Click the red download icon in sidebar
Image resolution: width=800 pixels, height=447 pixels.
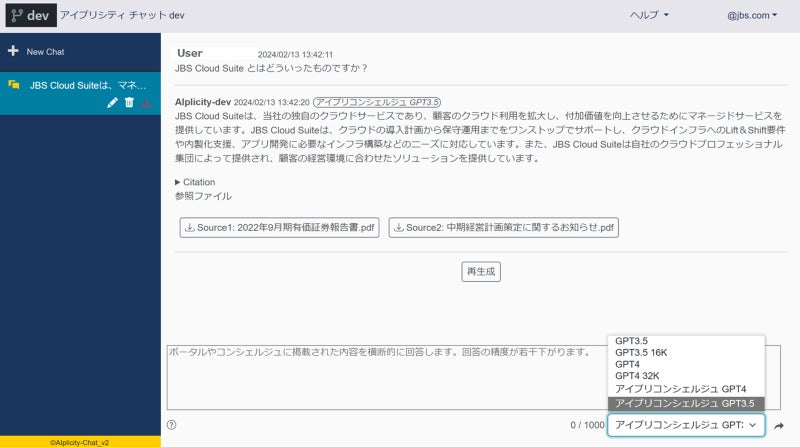(146, 103)
